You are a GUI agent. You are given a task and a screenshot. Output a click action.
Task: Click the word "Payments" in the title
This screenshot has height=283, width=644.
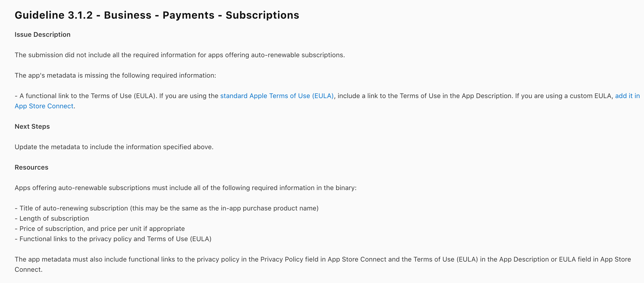188,15
